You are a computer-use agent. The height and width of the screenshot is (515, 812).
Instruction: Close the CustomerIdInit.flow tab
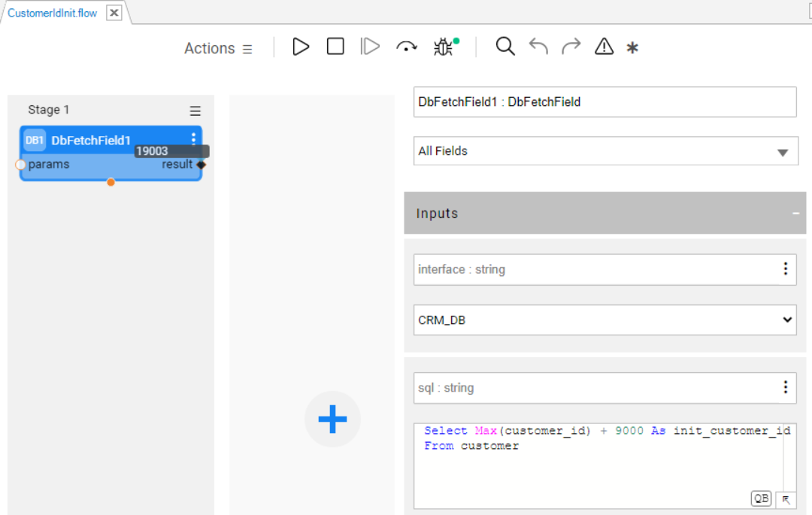tap(114, 13)
